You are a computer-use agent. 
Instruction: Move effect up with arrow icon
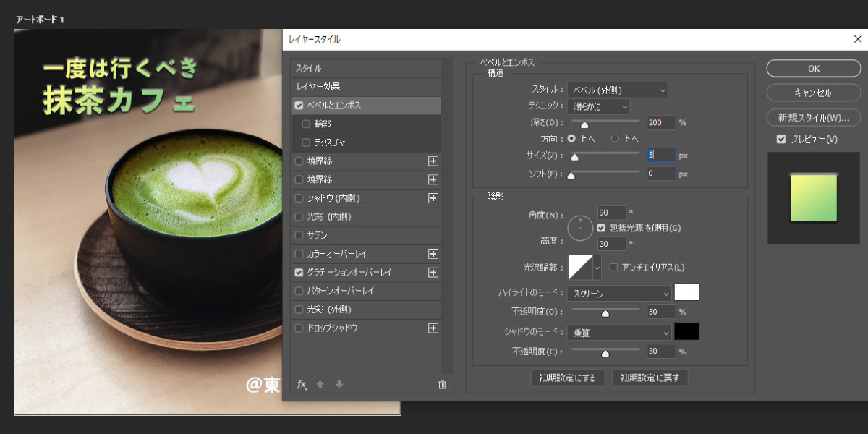pyautogui.click(x=321, y=384)
